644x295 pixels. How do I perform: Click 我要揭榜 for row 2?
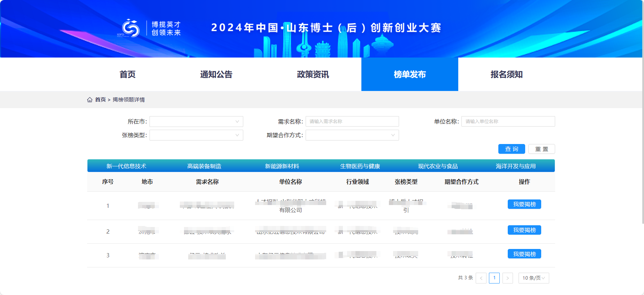(x=524, y=230)
